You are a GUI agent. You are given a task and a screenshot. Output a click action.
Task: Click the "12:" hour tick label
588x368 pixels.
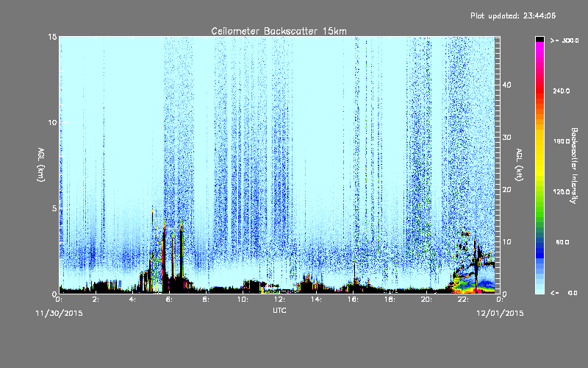click(x=279, y=300)
